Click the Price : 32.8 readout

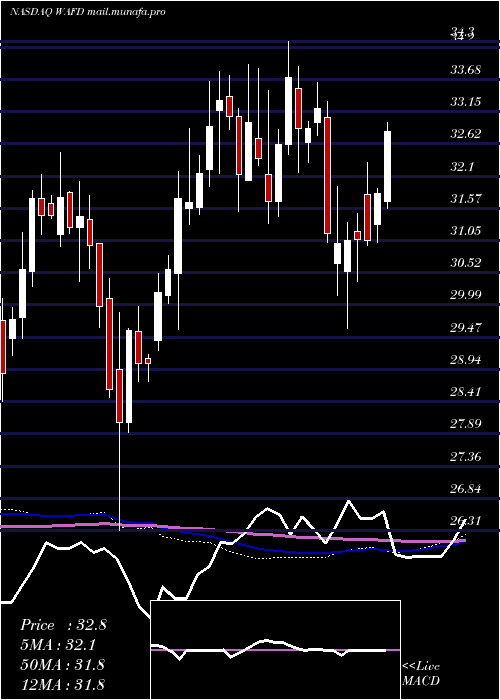(x=63, y=625)
